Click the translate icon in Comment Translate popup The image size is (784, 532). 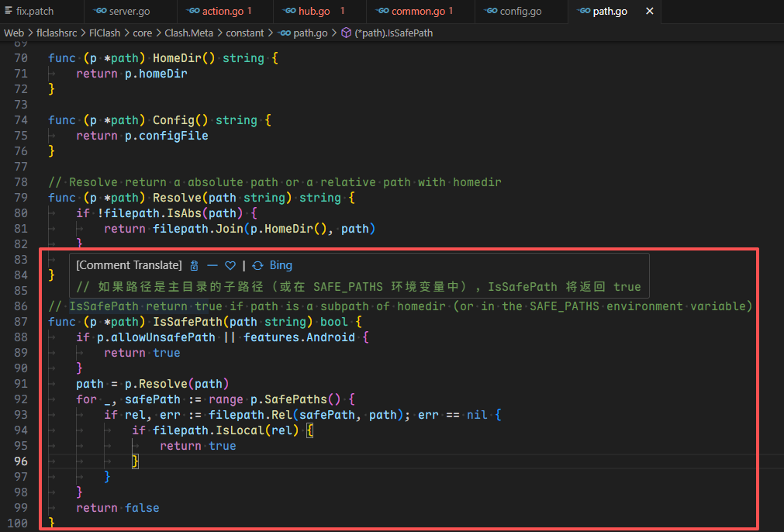click(194, 265)
